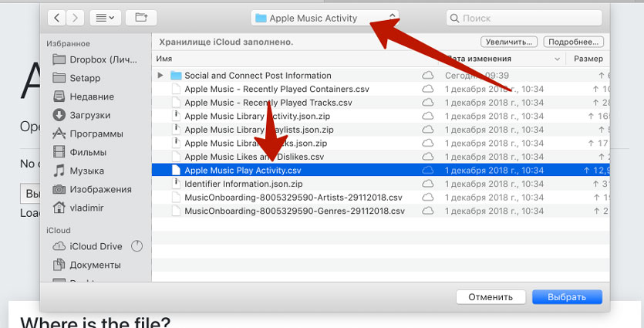Image resolution: width=644 pixels, height=328 pixels.
Task: Select Apple Music Library Tracks.json.zip file
Action: tap(255, 144)
